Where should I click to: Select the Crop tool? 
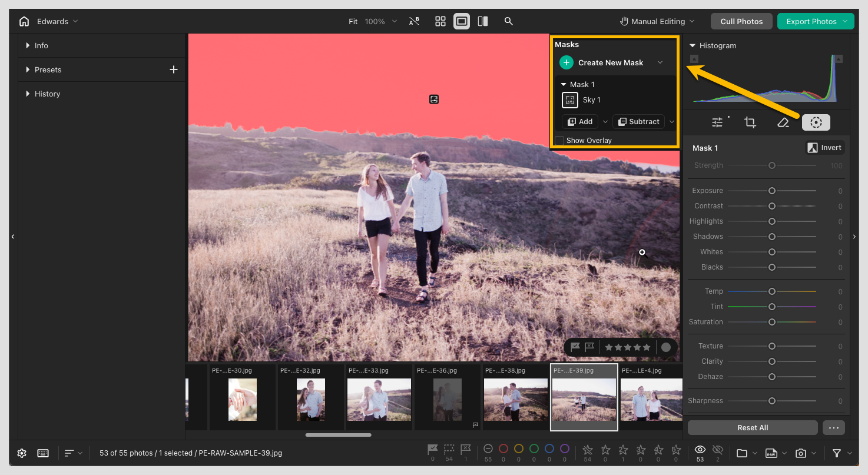(x=750, y=122)
